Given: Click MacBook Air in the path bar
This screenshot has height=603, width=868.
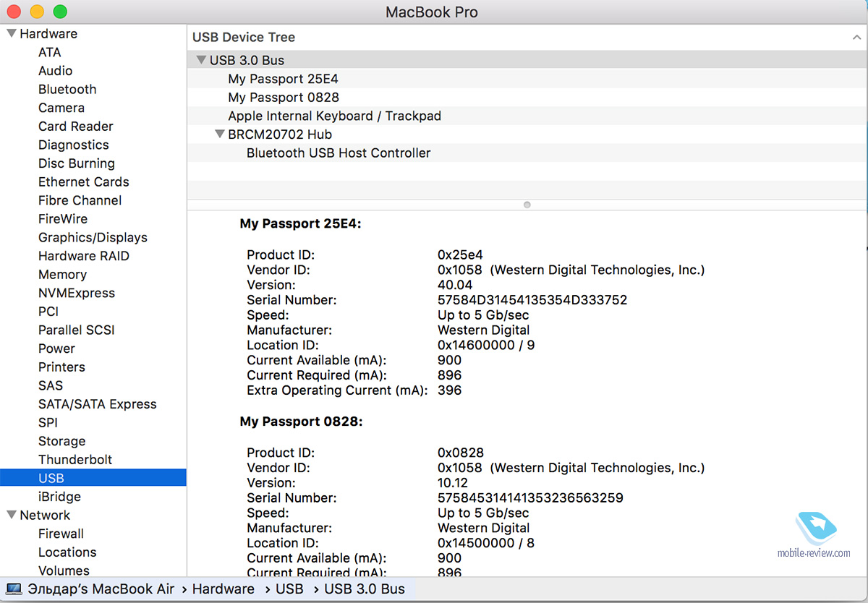Looking at the screenshot, I should tap(101, 589).
